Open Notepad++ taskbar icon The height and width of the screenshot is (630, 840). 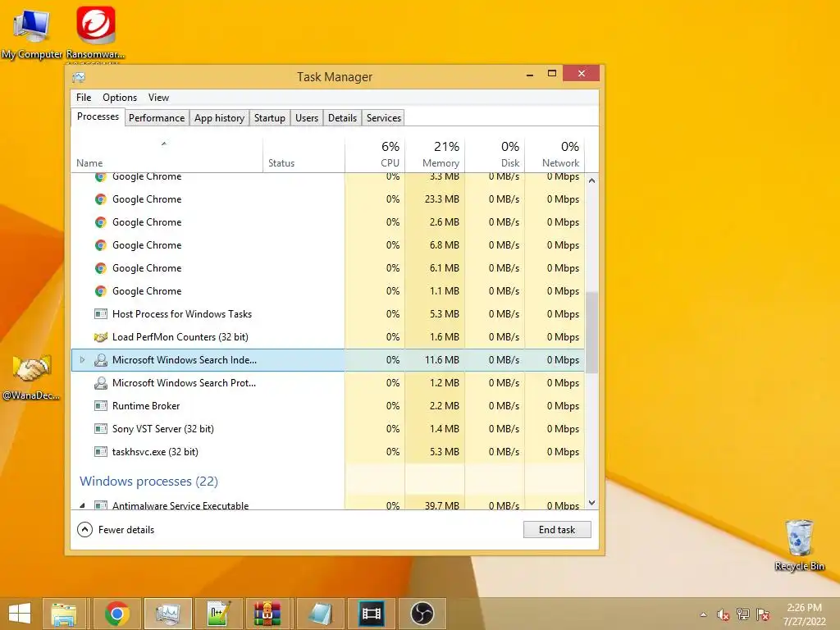pyautogui.click(x=218, y=614)
